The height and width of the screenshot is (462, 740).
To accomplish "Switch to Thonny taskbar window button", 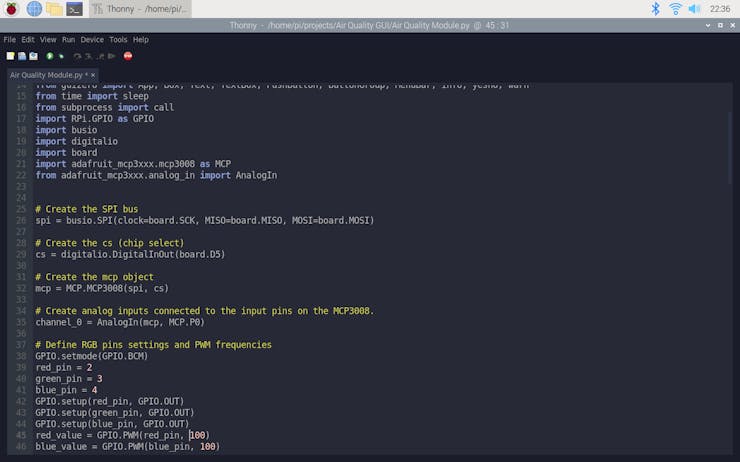I will 140,8.
